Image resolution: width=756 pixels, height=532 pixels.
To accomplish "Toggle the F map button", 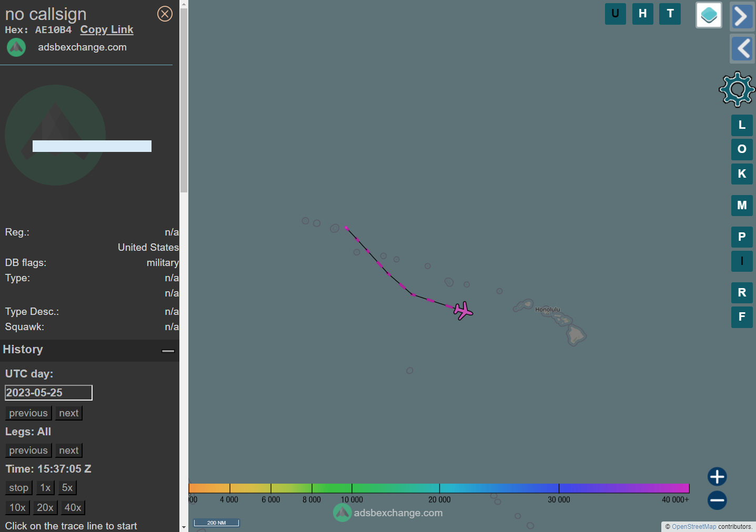I will click(x=742, y=317).
